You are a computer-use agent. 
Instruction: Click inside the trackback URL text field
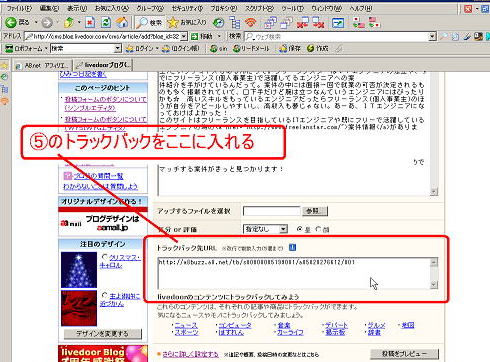pyautogui.click(x=294, y=273)
